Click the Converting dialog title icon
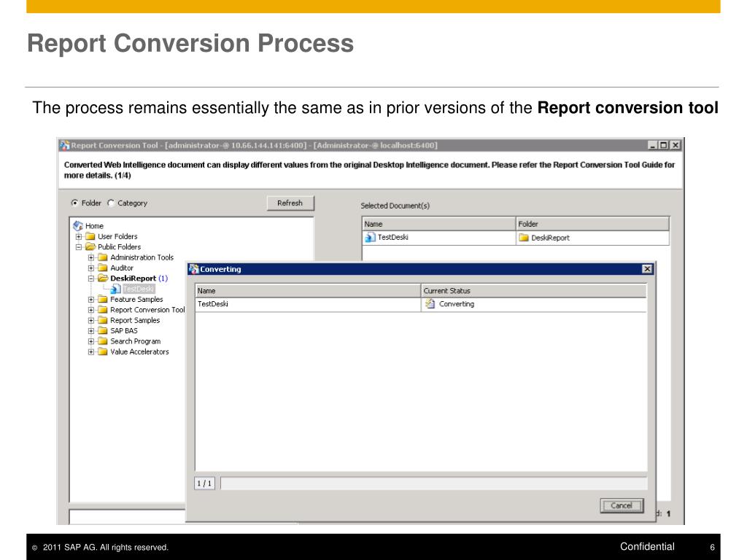Image resolution: width=747 pixels, height=560 pixels. point(193,269)
